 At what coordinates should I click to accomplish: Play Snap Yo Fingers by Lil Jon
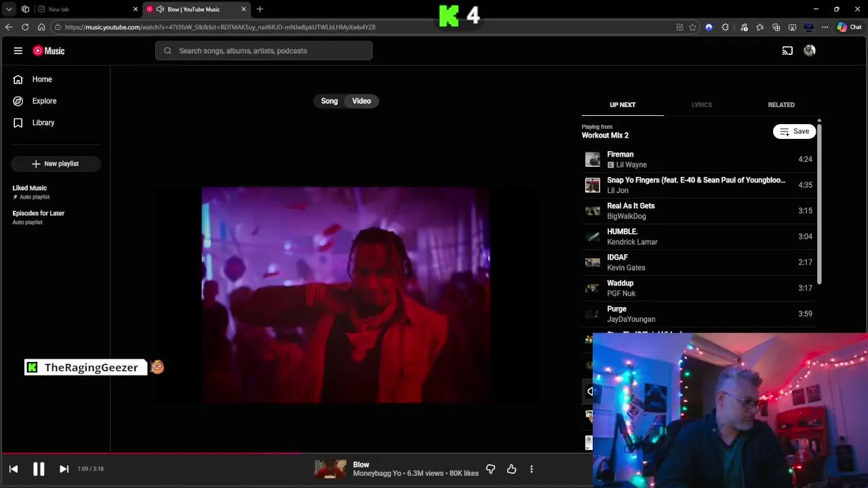[x=698, y=185]
